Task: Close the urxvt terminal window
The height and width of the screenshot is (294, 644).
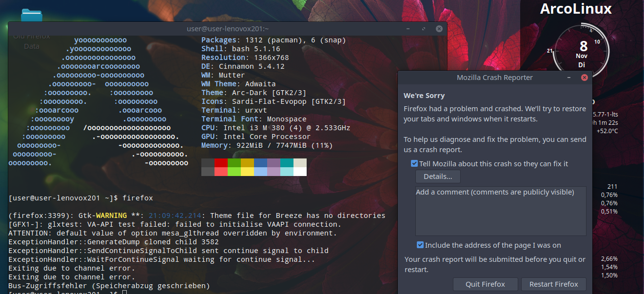Action: tap(439, 29)
